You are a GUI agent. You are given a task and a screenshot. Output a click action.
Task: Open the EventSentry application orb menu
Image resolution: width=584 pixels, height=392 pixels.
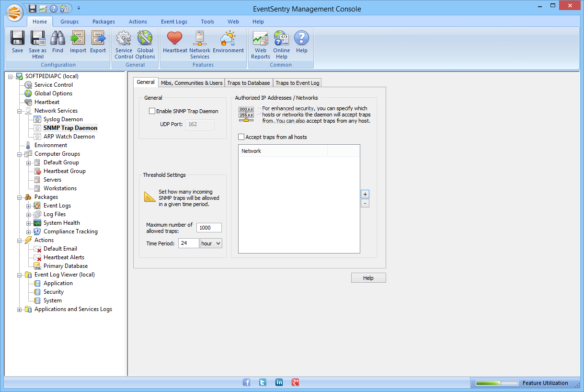(15, 12)
